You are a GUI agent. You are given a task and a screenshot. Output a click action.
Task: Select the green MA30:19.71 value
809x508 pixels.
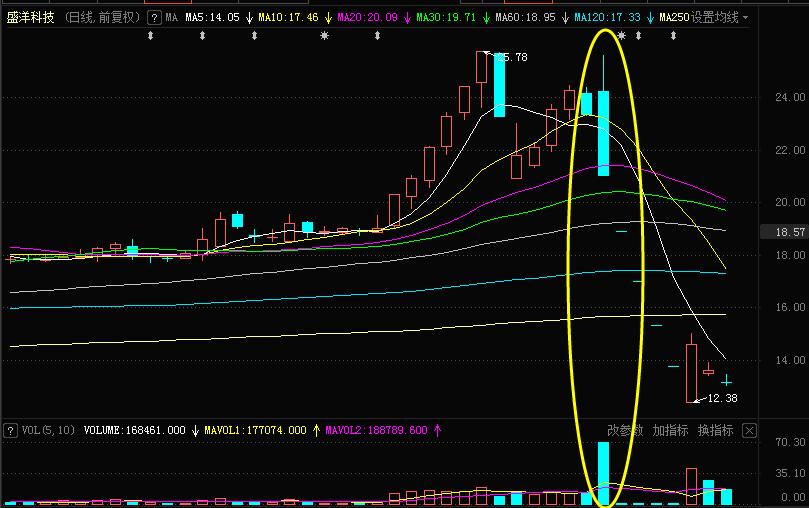tap(446, 18)
